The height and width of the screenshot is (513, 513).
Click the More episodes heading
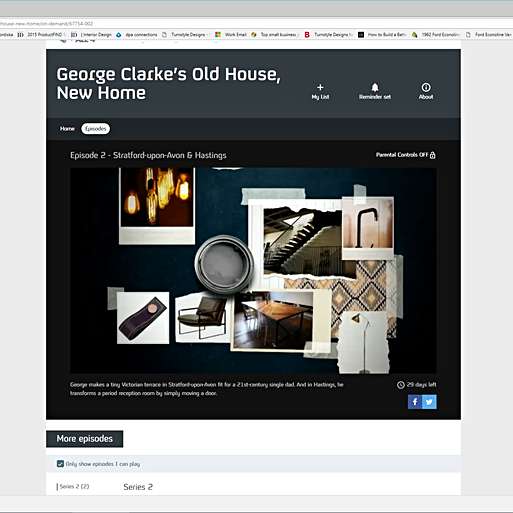[85, 439]
